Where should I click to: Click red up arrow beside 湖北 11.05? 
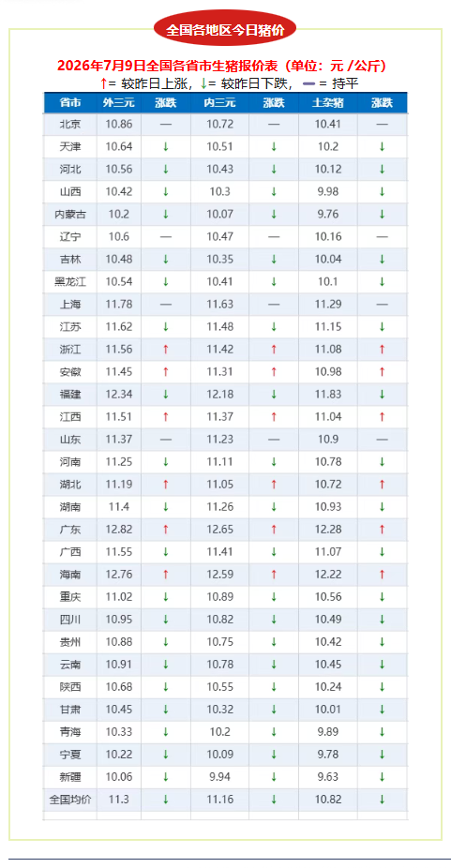274,485
